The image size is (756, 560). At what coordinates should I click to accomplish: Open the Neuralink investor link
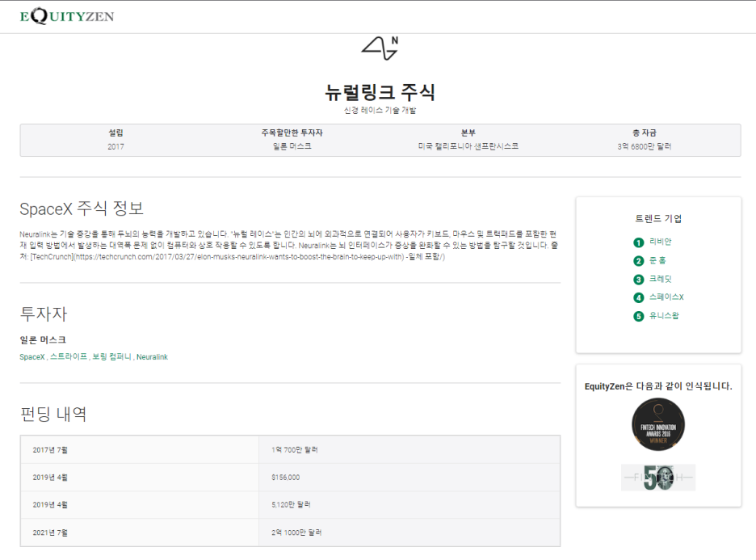[152, 357]
